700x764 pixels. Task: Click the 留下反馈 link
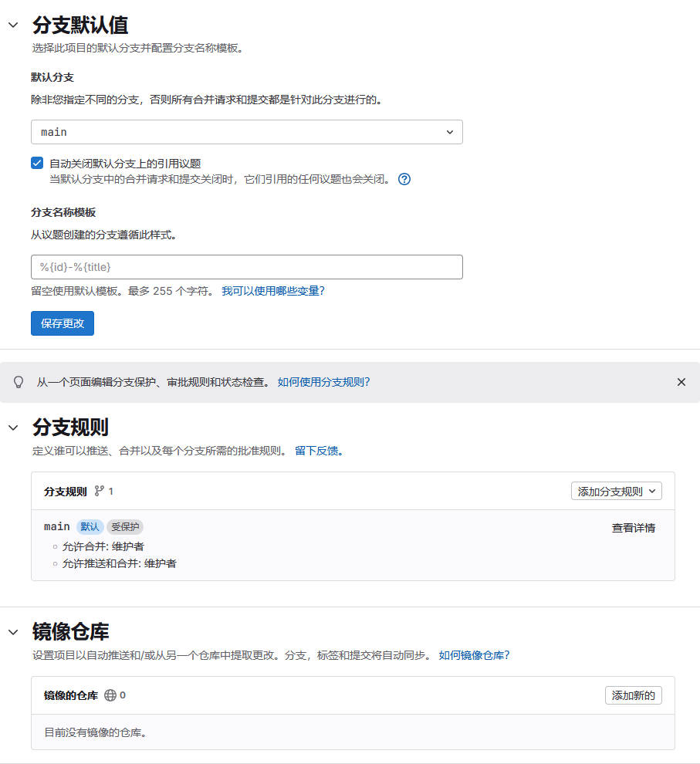[316, 451]
